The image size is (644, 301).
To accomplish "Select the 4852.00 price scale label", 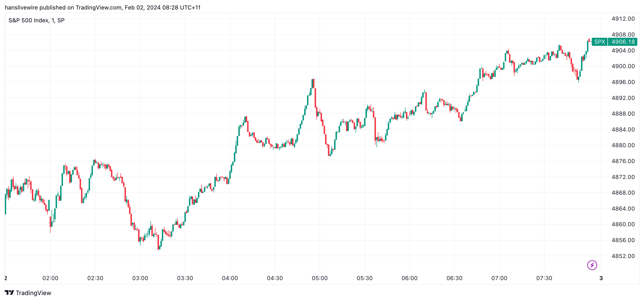I will tap(623, 256).
